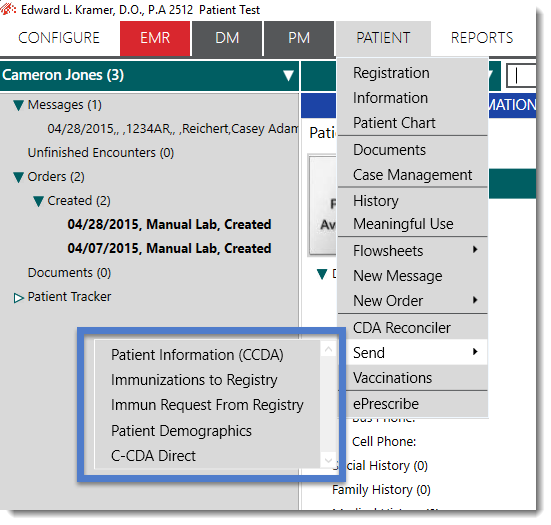
Task: Click the search input field at top right
Action: click(x=521, y=76)
